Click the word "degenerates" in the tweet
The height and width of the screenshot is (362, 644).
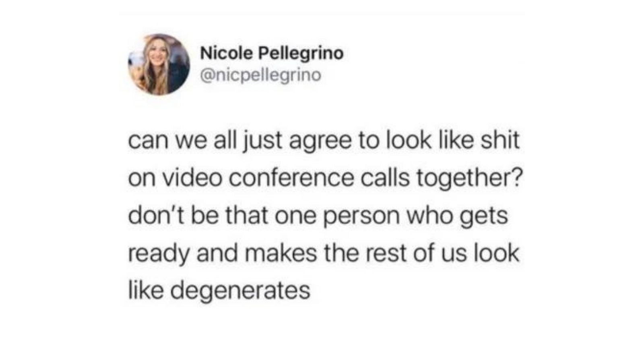click(240, 291)
